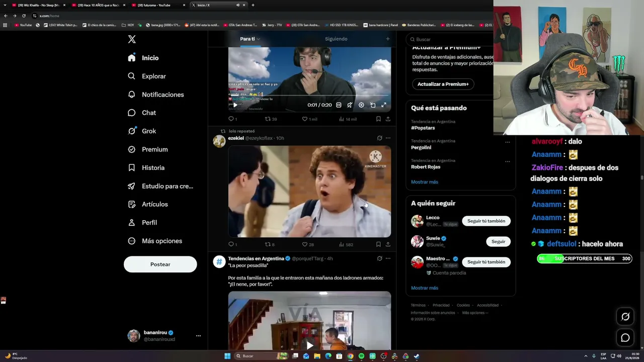Reply to the top video post

coord(232,119)
